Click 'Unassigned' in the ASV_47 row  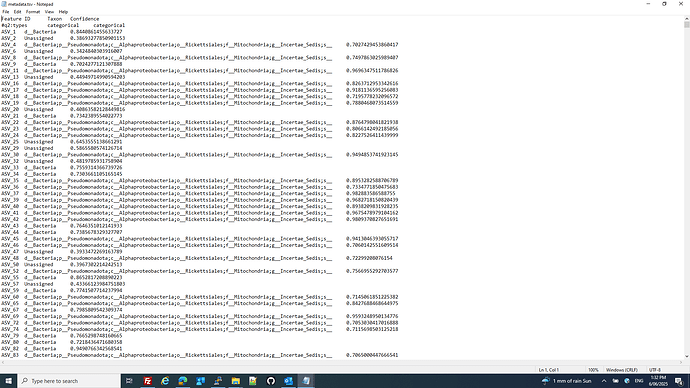tap(38, 252)
